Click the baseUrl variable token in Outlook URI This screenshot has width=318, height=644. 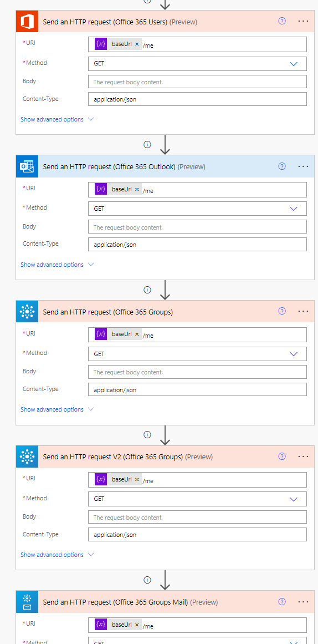click(118, 189)
